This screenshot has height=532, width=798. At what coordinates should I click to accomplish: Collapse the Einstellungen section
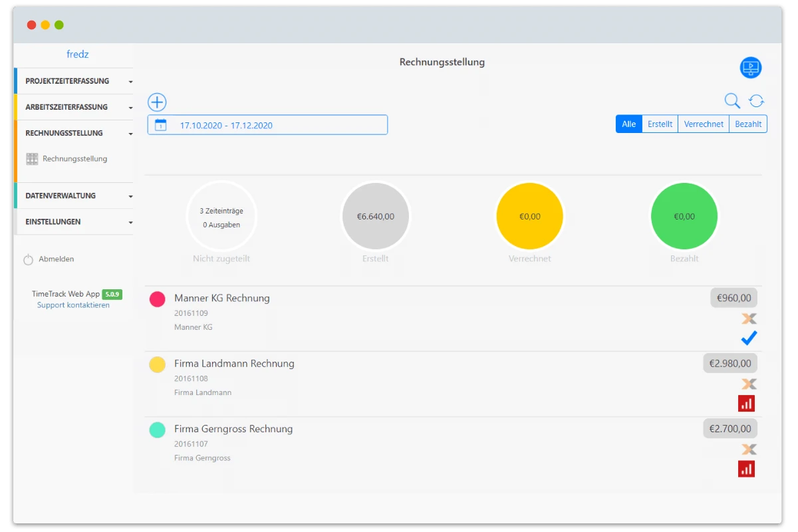tap(73, 221)
